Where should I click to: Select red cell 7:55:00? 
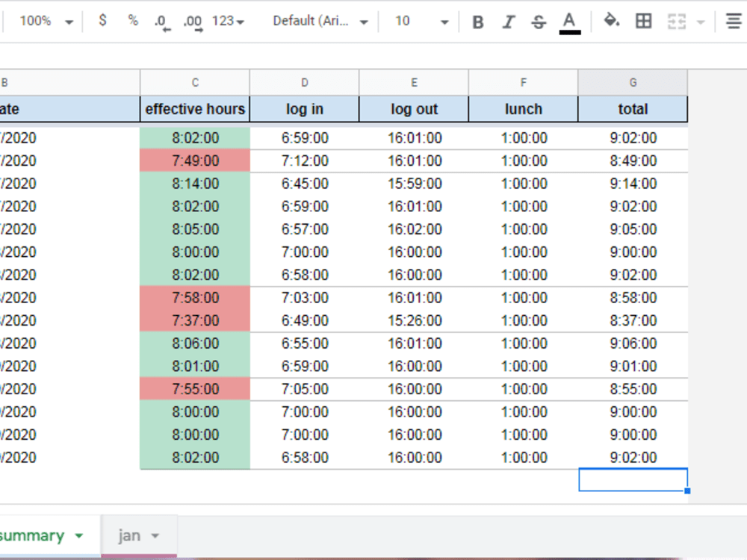tap(195, 389)
